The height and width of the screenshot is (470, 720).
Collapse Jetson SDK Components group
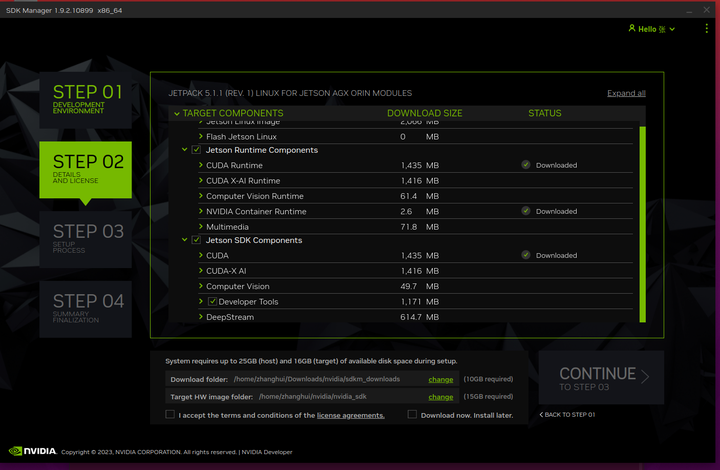coord(184,240)
